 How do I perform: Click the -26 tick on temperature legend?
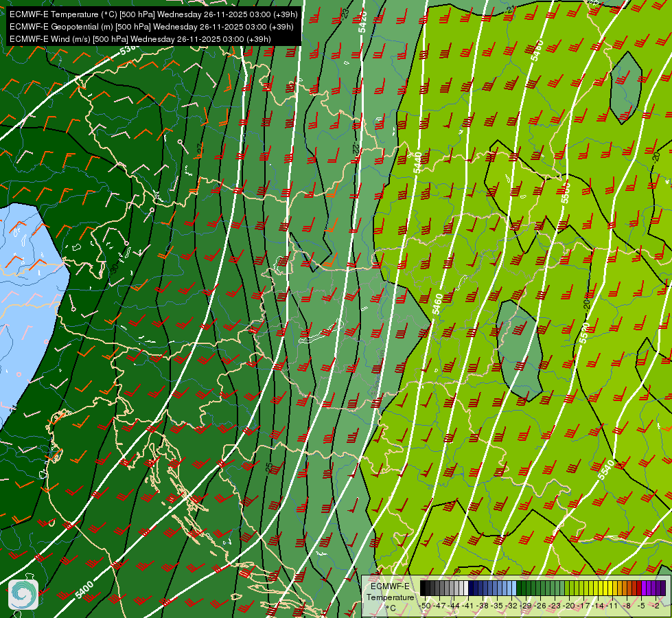click(x=542, y=606)
